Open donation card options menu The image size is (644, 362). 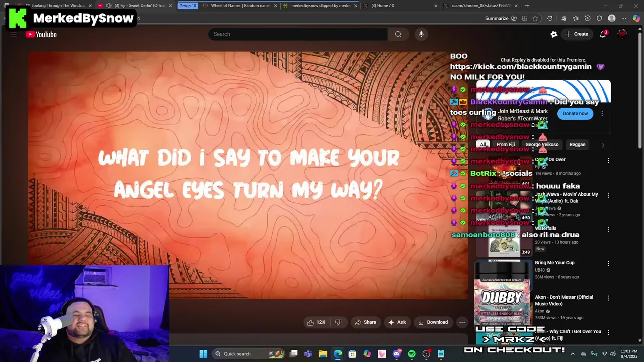click(602, 114)
